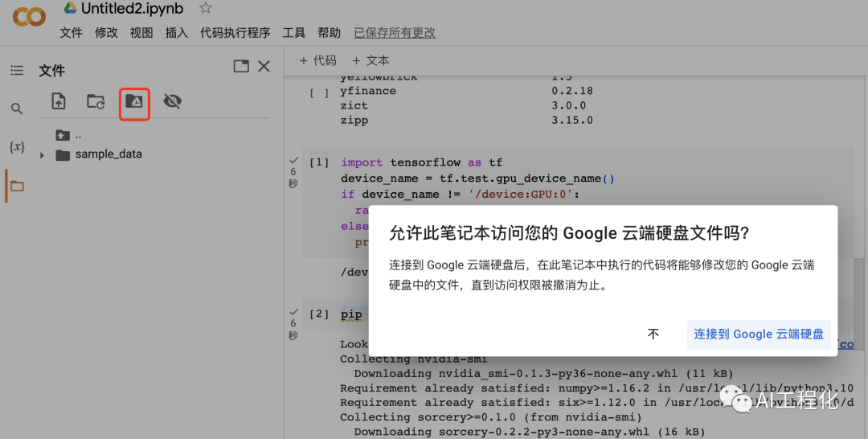Click the yfinance output line
The height and width of the screenshot is (439, 868).
[467, 91]
